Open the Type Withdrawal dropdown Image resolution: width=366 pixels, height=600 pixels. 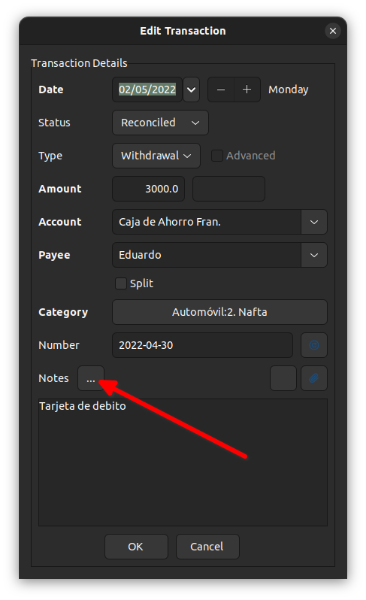click(156, 156)
